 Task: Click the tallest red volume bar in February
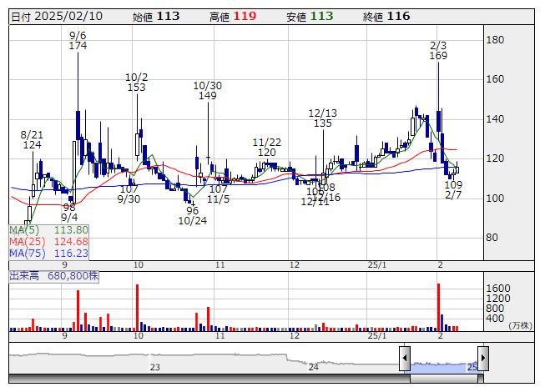tap(438, 307)
